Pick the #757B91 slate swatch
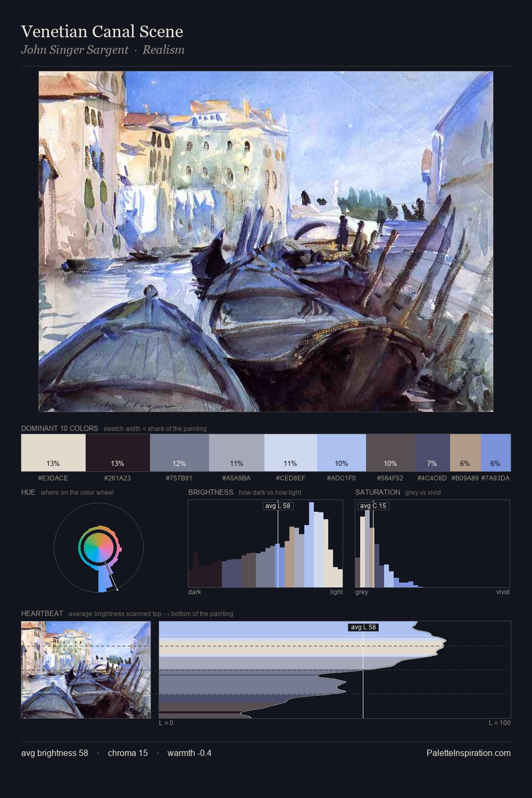The image size is (532, 798). pos(179,453)
